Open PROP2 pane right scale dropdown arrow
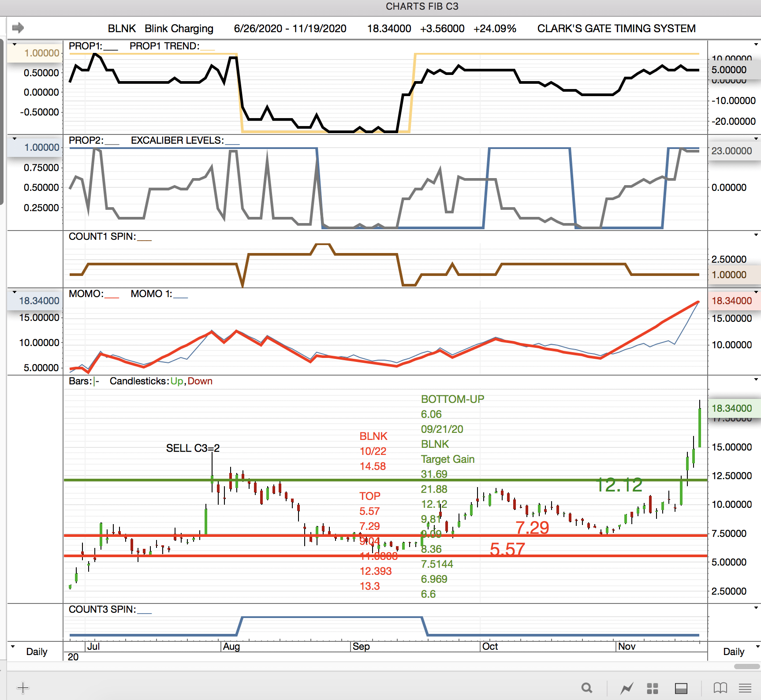Image resolution: width=761 pixels, height=700 pixels. pyautogui.click(x=756, y=138)
